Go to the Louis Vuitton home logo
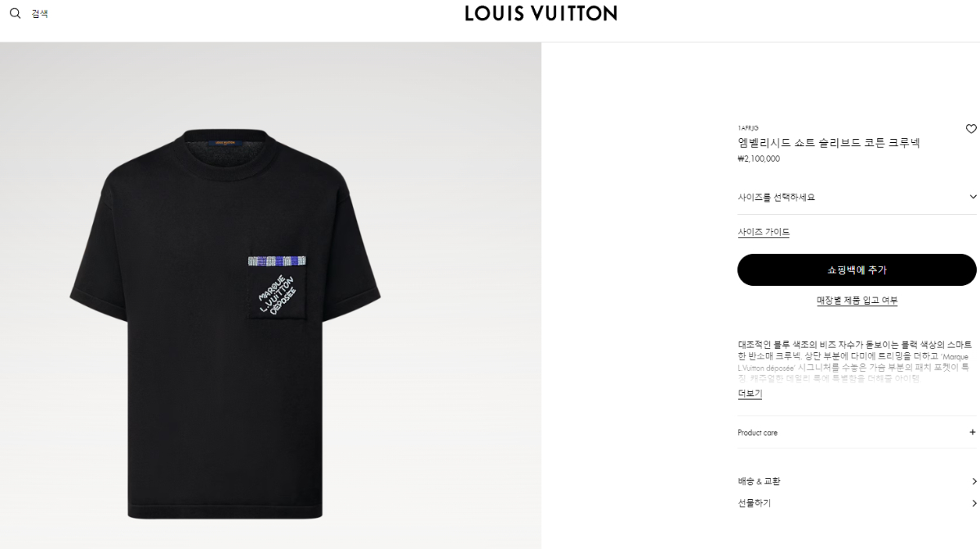The width and height of the screenshot is (980, 549). coord(541,13)
